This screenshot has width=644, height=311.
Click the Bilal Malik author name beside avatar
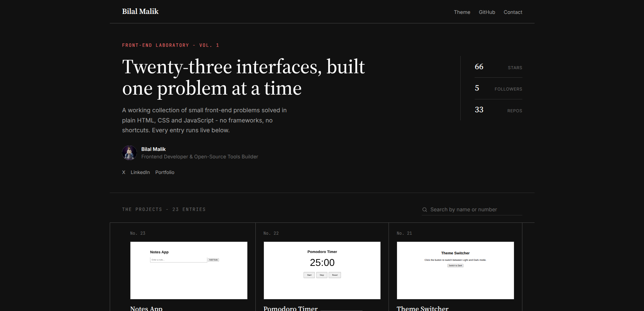click(x=153, y=149)
